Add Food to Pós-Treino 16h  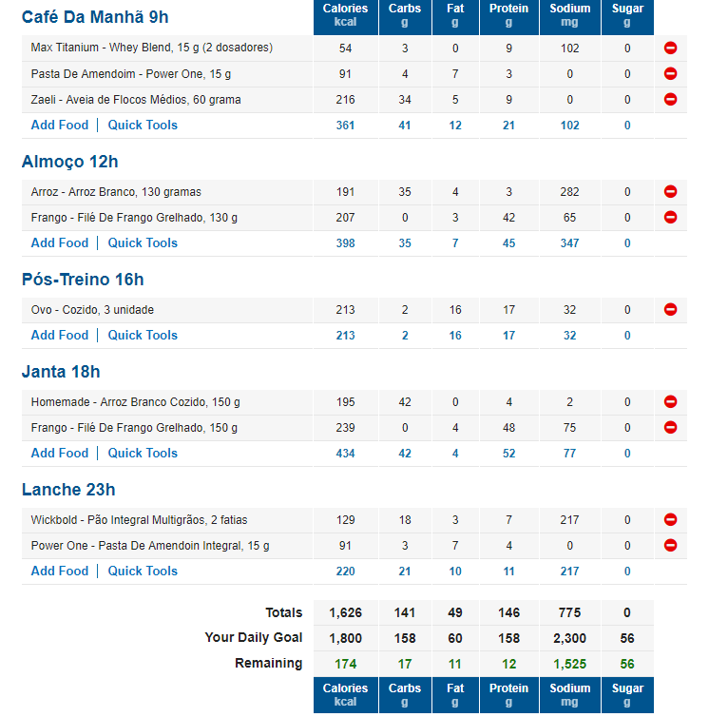60,335
